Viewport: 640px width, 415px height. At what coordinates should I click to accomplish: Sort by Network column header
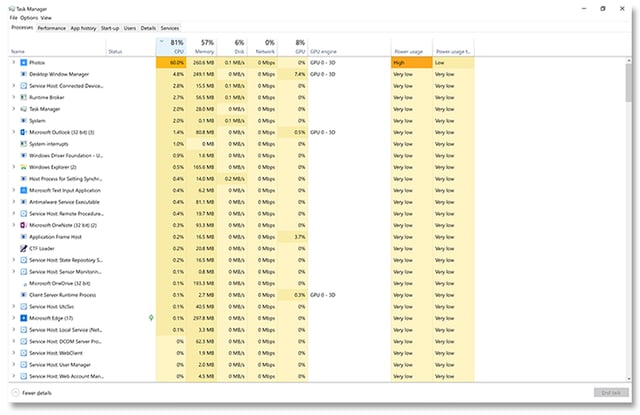pyautogui.click(x=262, y=47)
